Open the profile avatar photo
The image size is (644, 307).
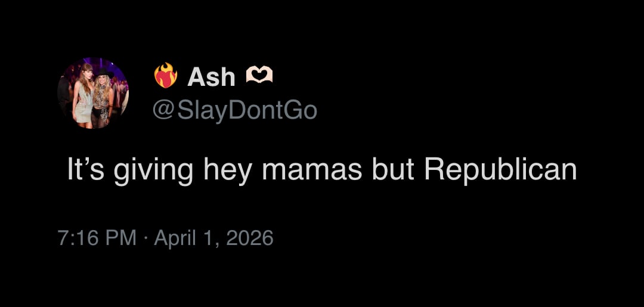coord(93,94)
